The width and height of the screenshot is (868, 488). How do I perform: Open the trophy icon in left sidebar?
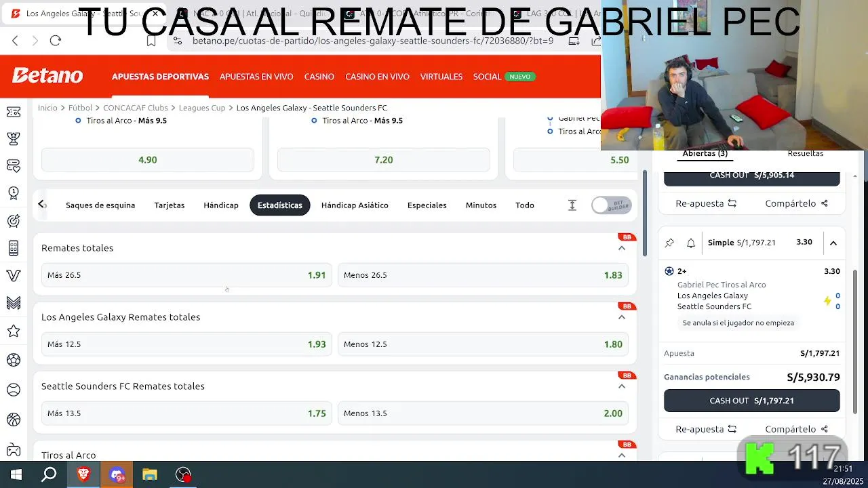13,138
